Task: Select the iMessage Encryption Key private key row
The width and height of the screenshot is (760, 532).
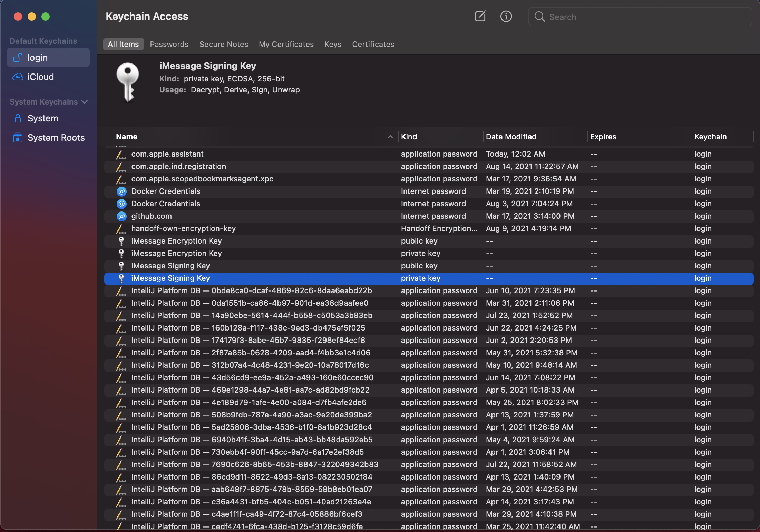Action: (176, 254)
